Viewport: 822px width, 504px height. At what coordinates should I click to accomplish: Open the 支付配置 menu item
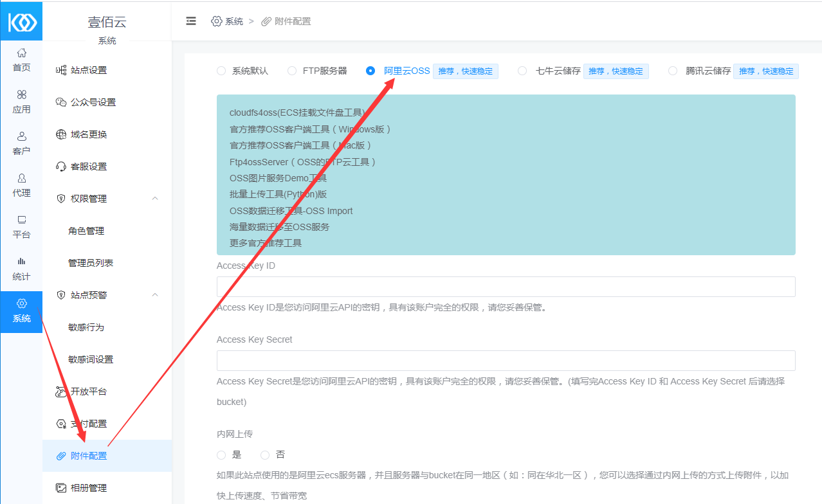[107, 424]
